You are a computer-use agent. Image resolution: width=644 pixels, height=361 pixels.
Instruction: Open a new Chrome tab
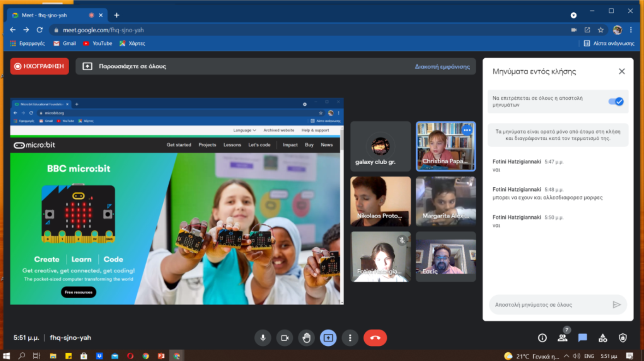click(x=116, y=15)
